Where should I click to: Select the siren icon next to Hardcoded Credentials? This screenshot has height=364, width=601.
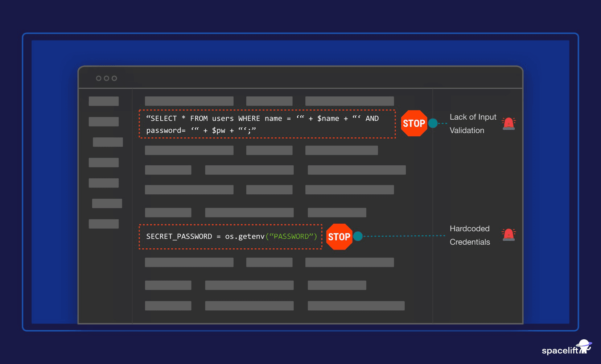click(509, 235)
